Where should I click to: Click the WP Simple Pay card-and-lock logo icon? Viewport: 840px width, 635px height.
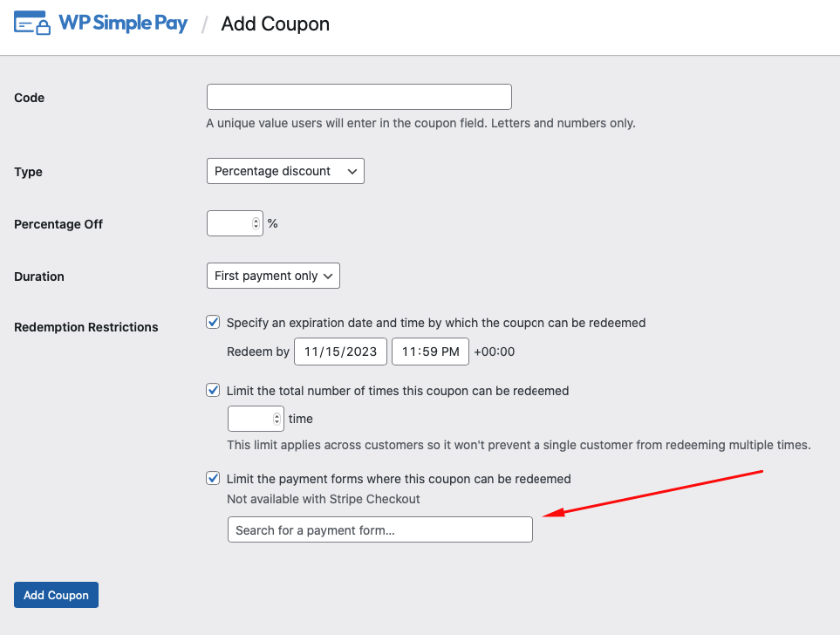(x=32, y=23)
